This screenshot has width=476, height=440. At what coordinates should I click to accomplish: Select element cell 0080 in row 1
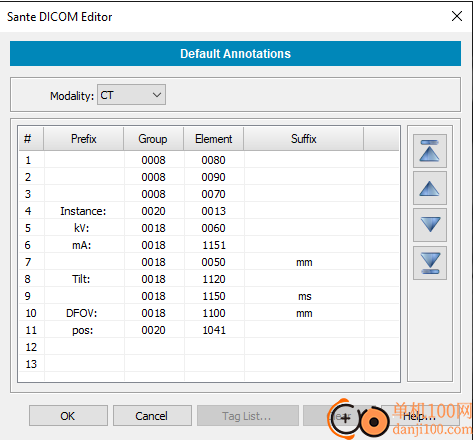(214, 160)
